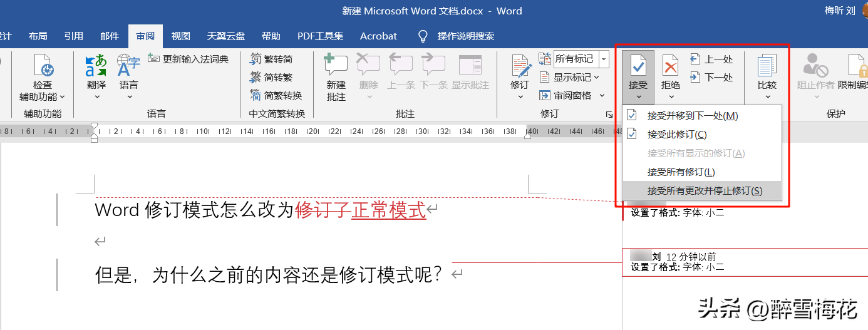Click the 接受 accept checkmark icon

pos(638,65)
